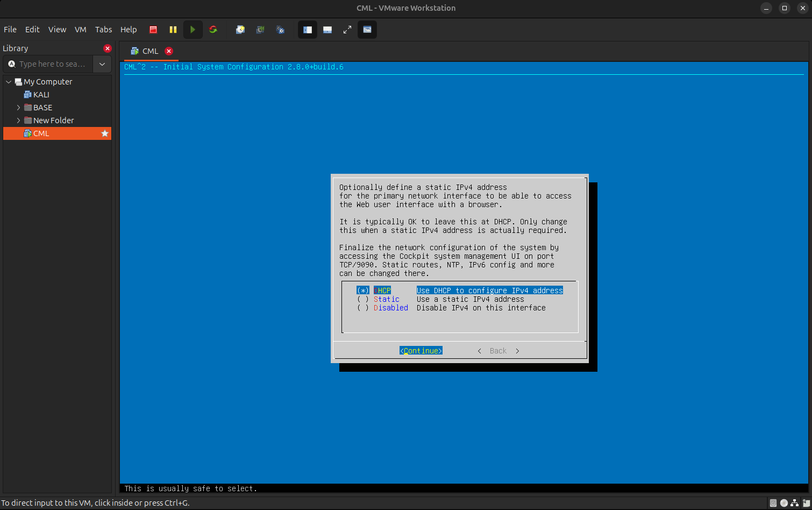Revert VM to previous snapshot icon
Viewport: 812px width, 510px height.
260,30
